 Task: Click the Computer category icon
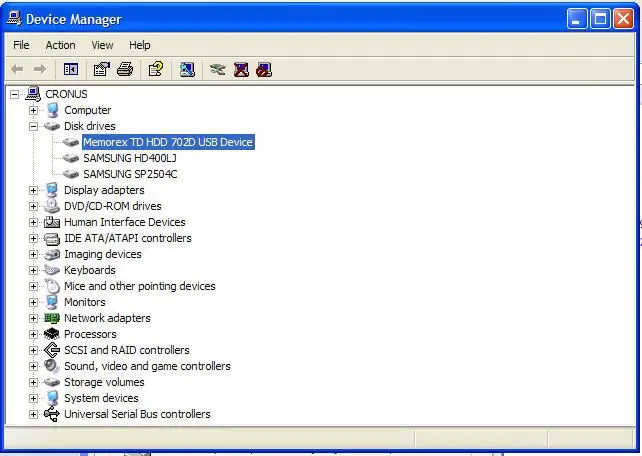pyautogui.click(x=52, y=110)
